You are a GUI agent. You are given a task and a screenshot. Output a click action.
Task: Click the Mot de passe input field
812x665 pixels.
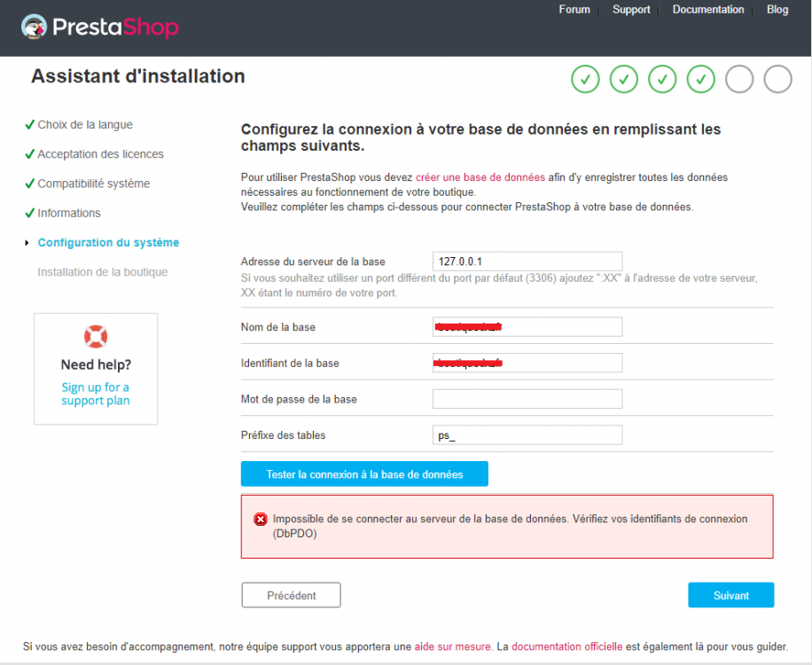pyautogui.click(x=527, y=398)
